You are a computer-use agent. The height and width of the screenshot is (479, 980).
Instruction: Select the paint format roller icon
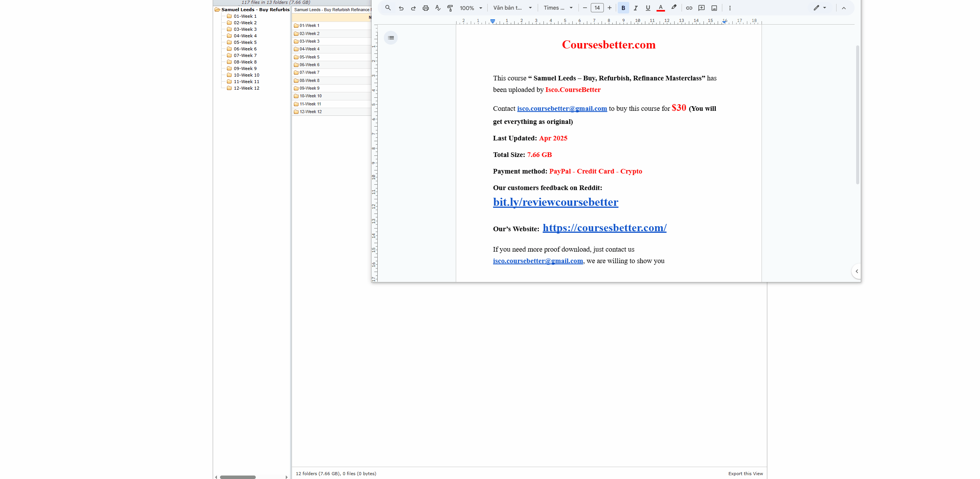[450, 8]
